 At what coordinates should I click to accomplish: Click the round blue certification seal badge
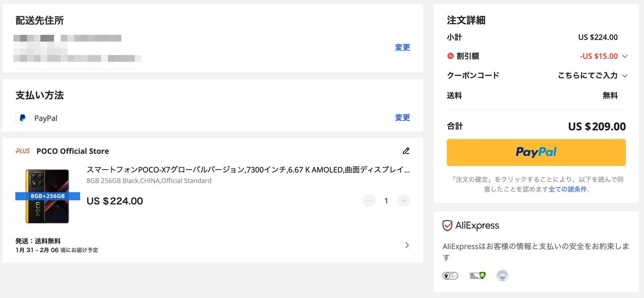pos(502,275)
